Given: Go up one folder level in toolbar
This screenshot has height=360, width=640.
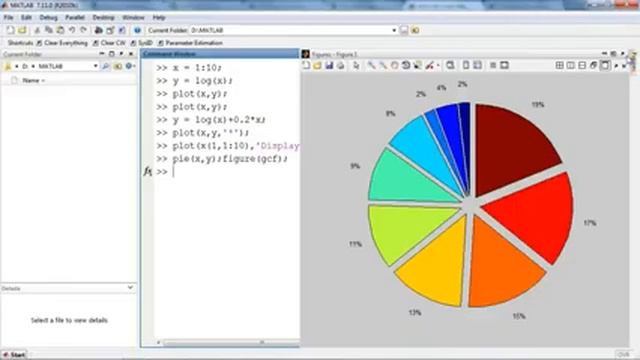Looking at the screenshot, I should [x=415, y=30].
